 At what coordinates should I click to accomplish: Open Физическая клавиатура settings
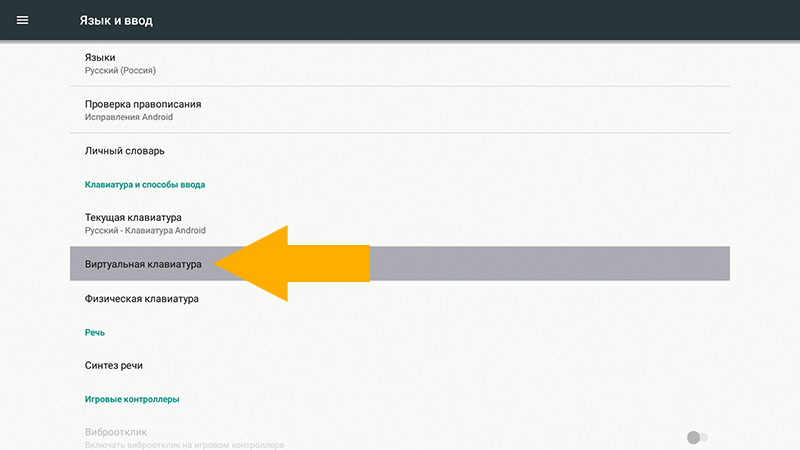coord(400,298)
